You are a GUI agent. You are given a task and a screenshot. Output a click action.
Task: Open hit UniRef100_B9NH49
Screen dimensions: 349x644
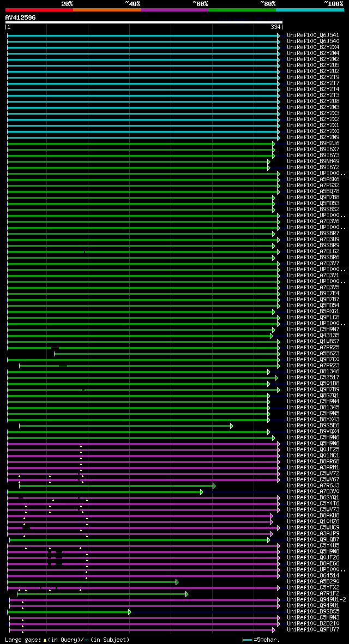click(313, 162)
